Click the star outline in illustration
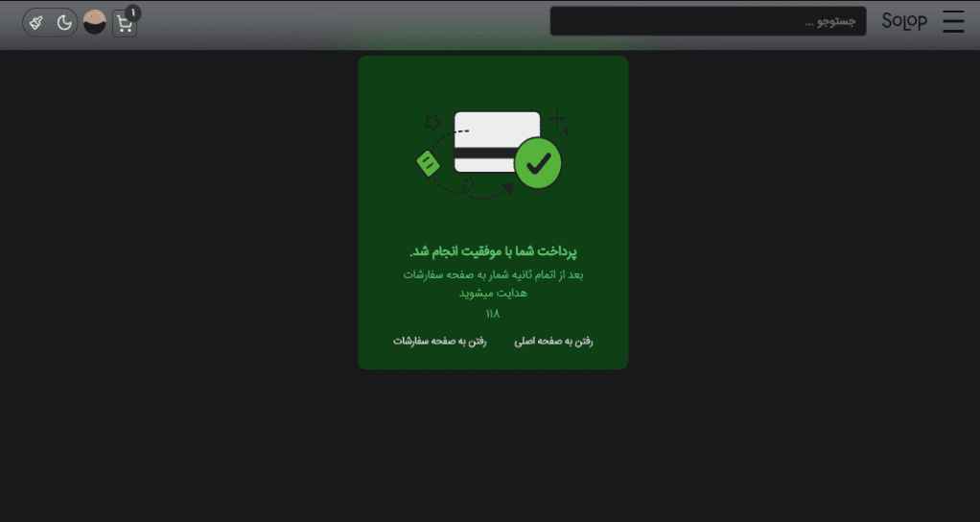The height and width of the screenshot is (522, 980). pos(432,122)
